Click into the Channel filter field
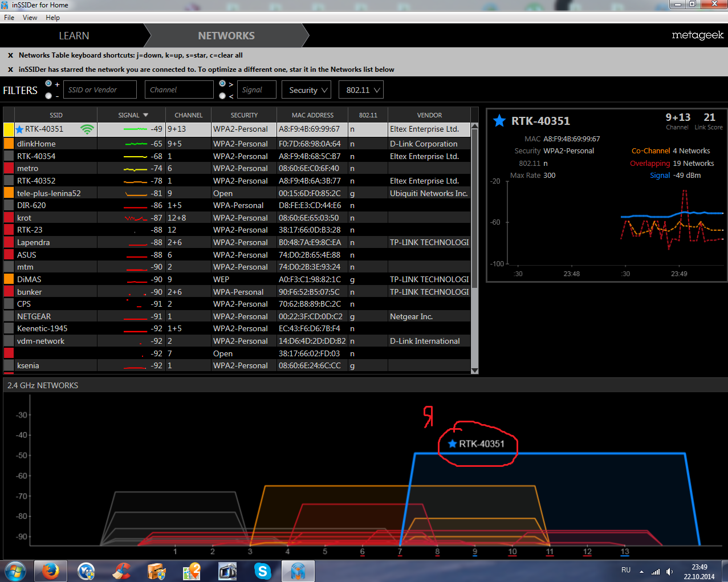This screenshot has height=582, width=728. (179, 90)
